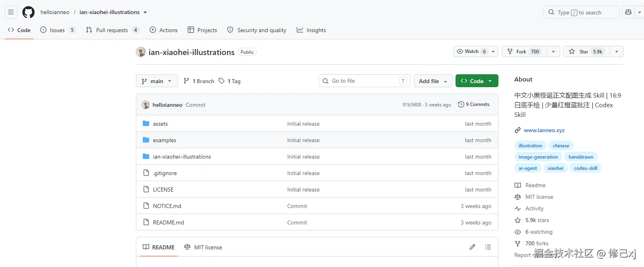Click the illustration topic tag
The width and height of the screenshot is (644, 267).
(530, 146)
